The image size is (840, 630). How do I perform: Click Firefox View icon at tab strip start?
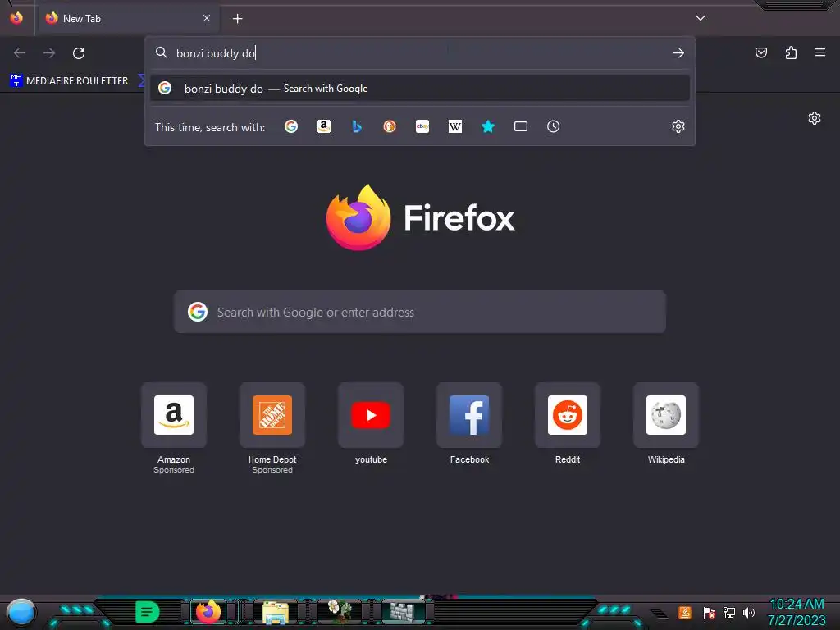tap(16, 18)
